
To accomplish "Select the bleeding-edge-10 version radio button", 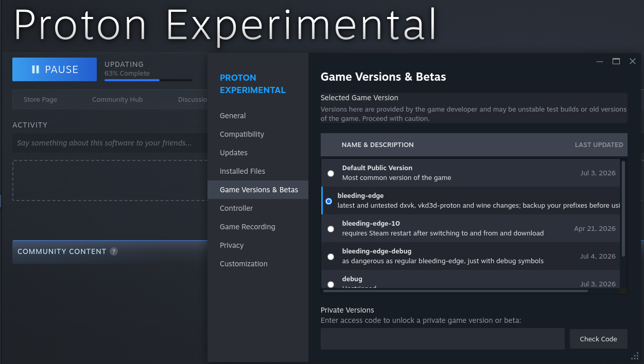I will (330, 229).
